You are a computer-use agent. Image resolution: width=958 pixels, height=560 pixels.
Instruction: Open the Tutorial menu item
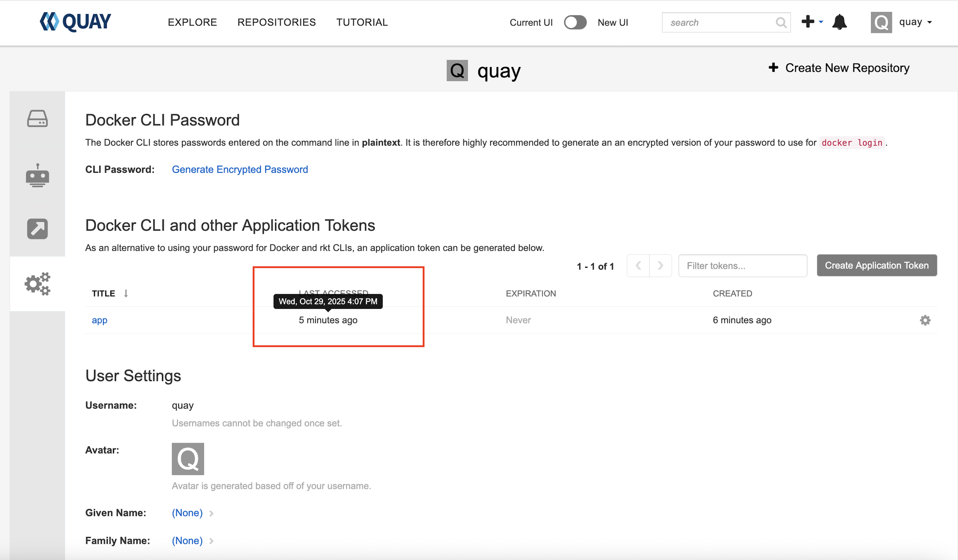click(362, 22)
